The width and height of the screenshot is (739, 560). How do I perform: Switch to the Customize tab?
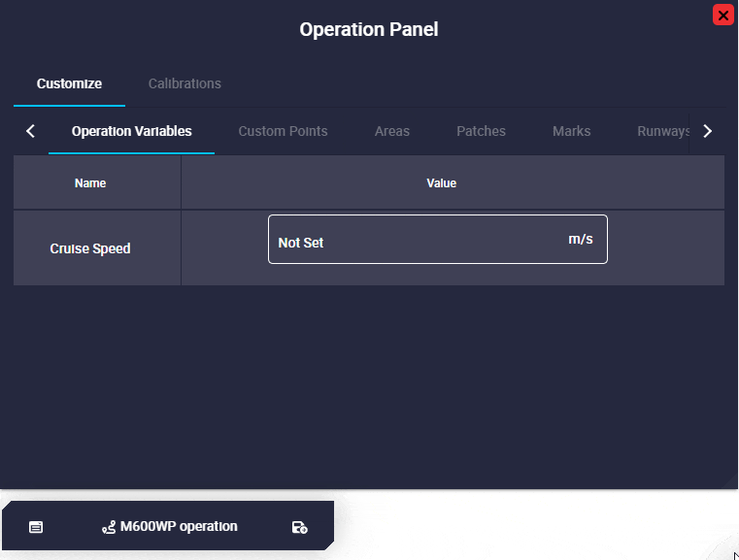point(69,83)
